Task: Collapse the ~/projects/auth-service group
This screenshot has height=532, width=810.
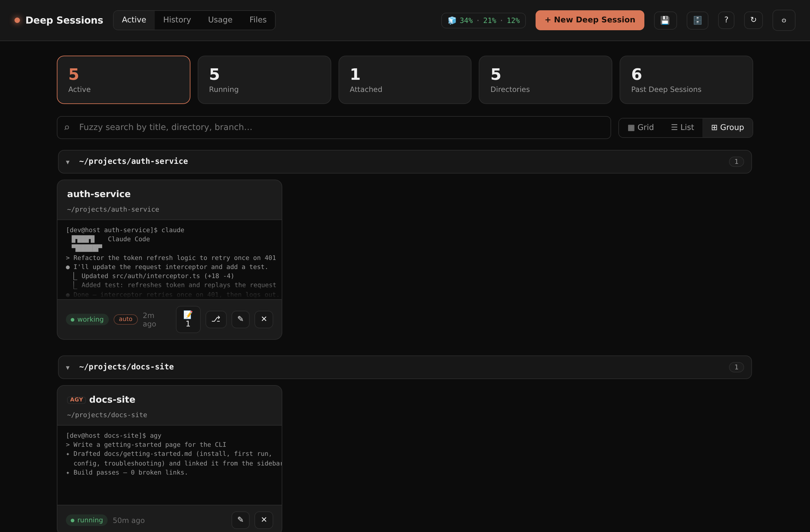Action: point(405,162)
